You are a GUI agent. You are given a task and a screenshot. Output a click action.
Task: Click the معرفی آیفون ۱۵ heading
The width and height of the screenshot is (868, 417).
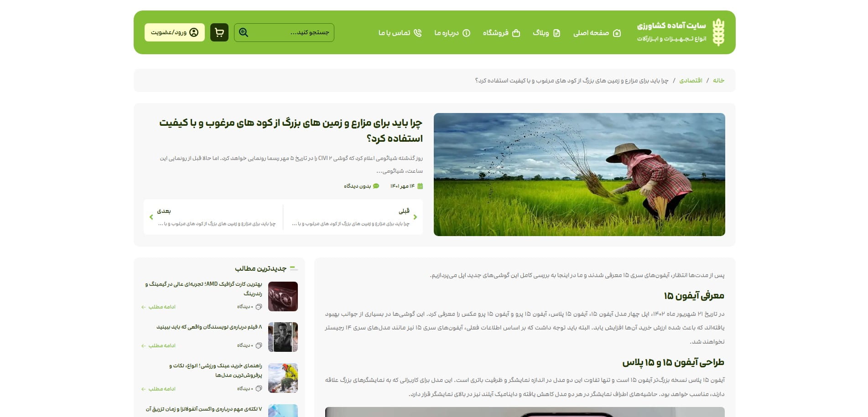694,296
